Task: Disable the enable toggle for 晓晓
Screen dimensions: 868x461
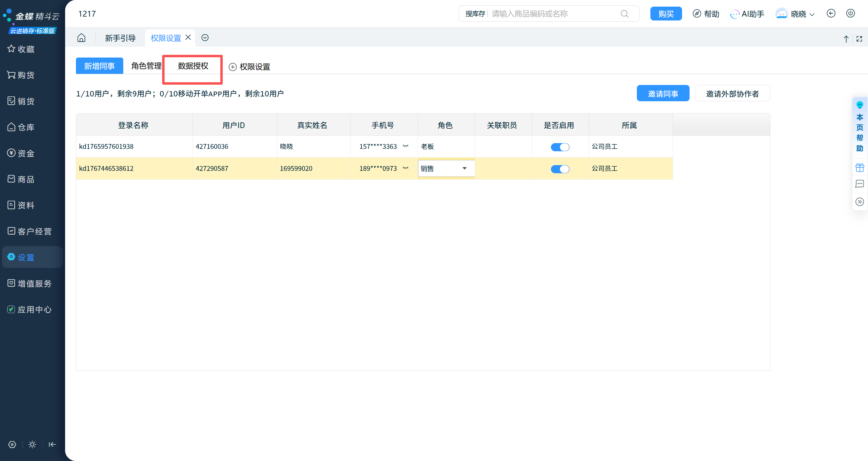Action: (560, 147)
